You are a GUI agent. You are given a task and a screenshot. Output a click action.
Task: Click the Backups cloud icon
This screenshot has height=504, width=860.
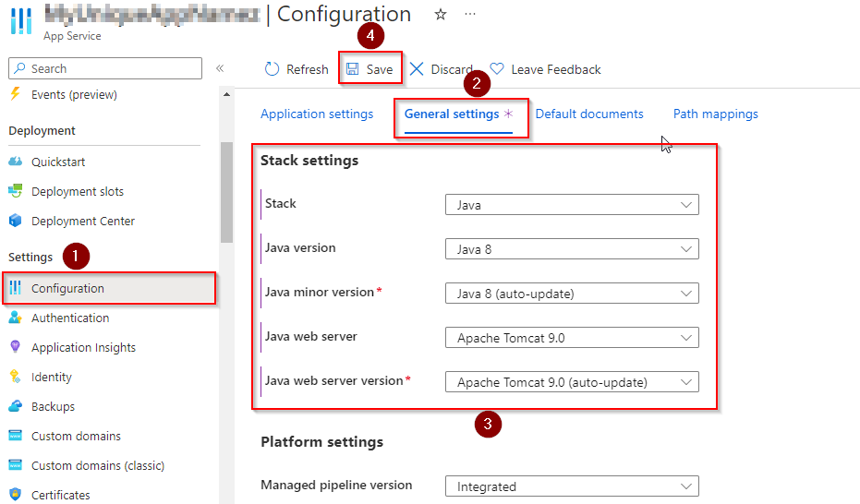pyautogui.click(x=16, y=406)
